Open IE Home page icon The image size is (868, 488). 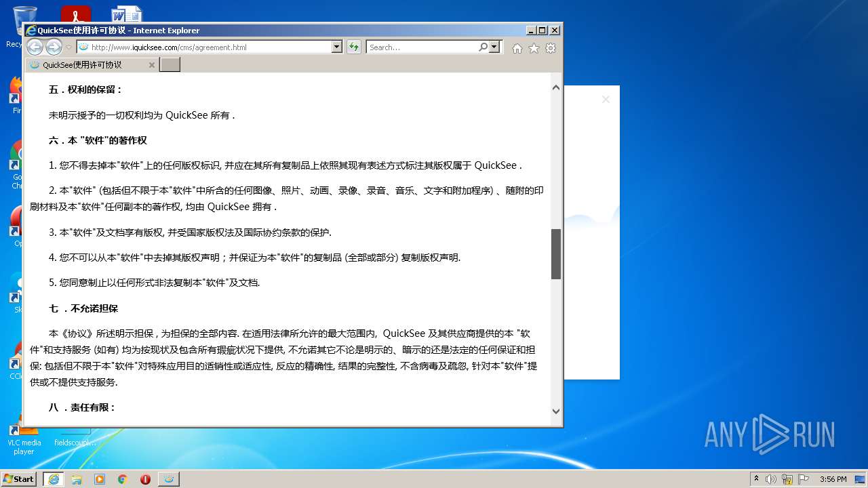tap(517, 48)
